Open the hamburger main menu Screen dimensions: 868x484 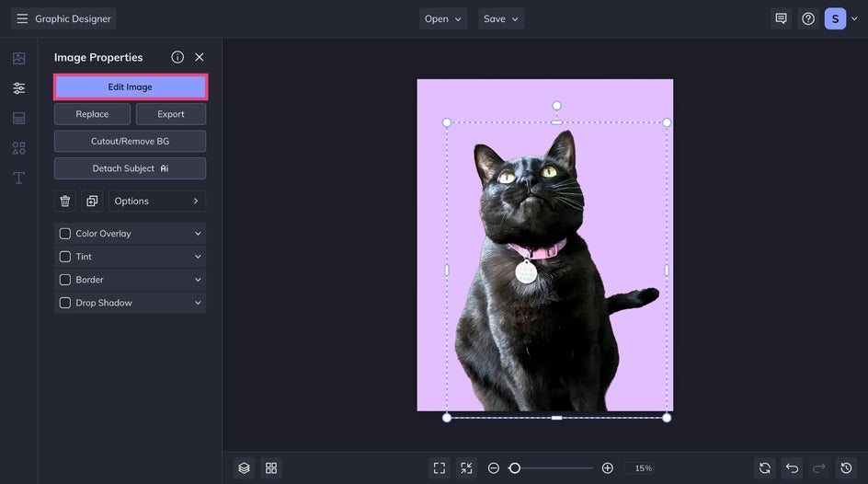coord(22,18)
